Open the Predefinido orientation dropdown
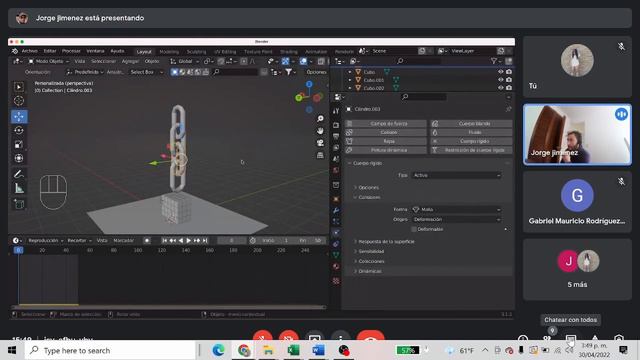640x360 pixels. pos(85,72)
